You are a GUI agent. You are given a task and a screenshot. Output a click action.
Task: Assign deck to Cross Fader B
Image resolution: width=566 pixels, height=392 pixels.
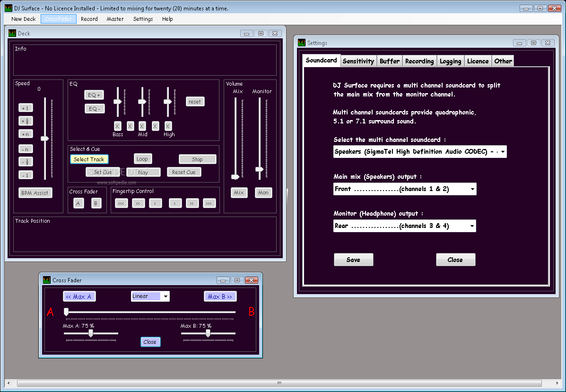96,203
